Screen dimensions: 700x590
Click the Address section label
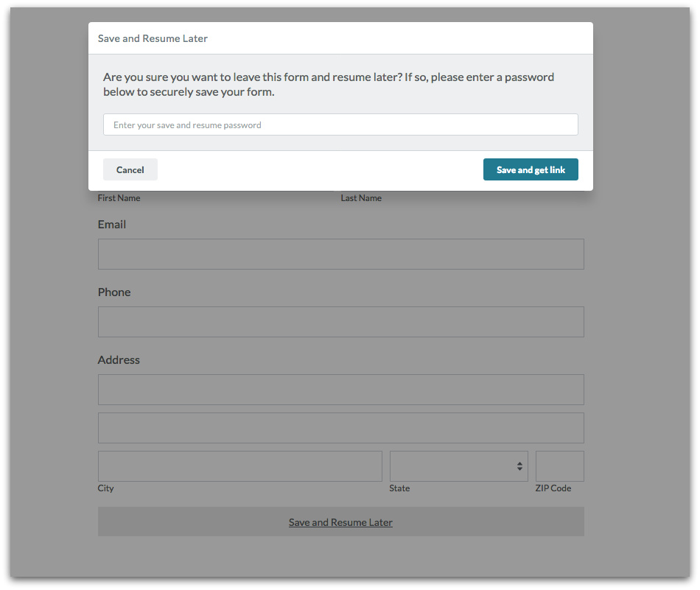pyautogui.click(x=119, y=360)
